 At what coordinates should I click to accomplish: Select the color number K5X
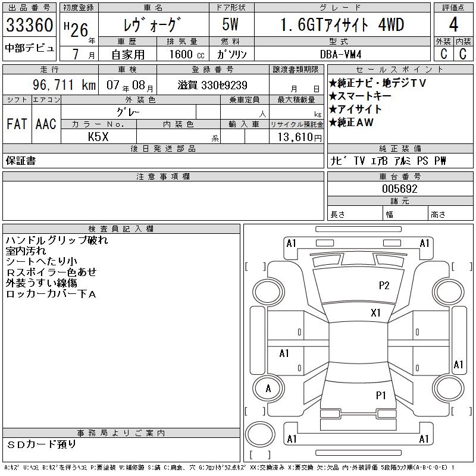[98, 137]
